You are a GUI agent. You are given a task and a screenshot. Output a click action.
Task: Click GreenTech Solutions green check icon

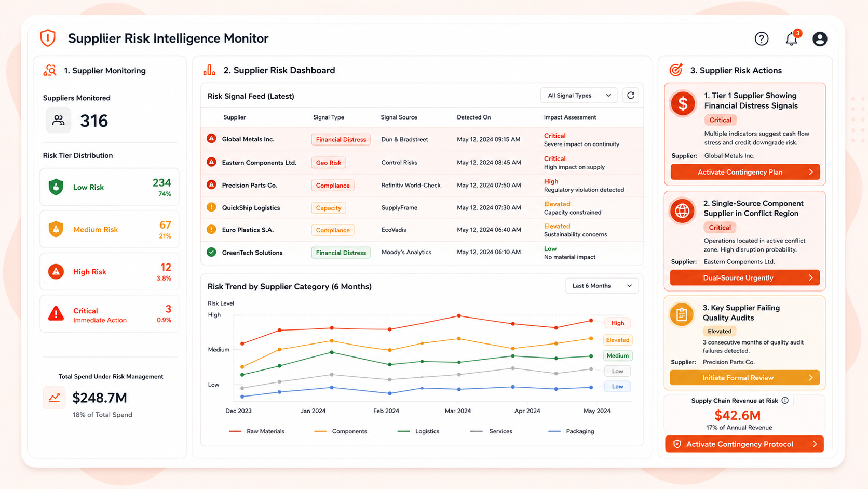click(211, 252)
